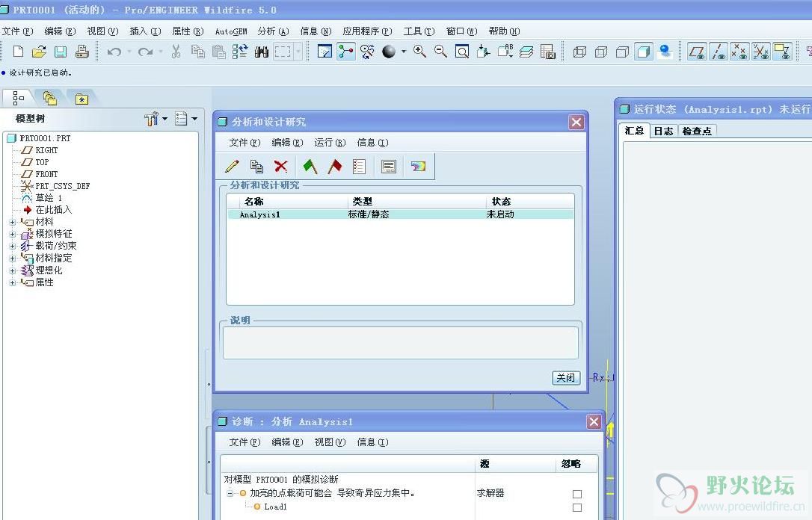812x520 pixels.
Task: Expand the 模拟特征 tree node
Action: [x=12, y=235]
